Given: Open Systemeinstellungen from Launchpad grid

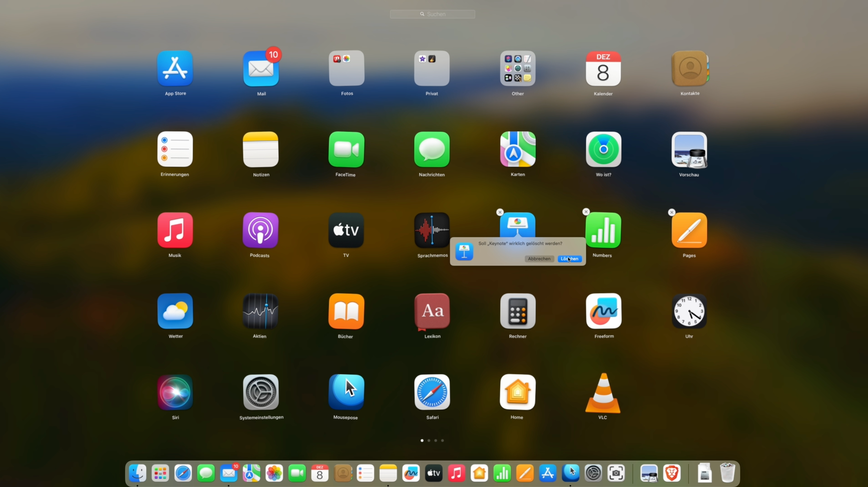Looking at the screenshot, I should click(x=261, y=392).
